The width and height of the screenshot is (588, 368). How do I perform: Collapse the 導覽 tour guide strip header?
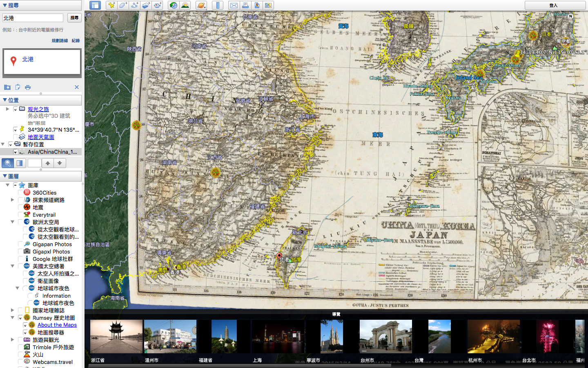(x=336, y=314)
